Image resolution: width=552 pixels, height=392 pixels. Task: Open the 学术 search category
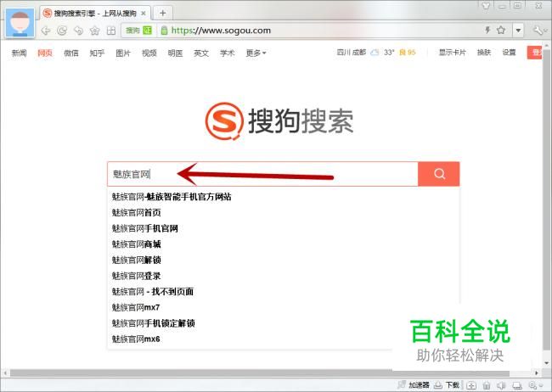coord(228,53)
